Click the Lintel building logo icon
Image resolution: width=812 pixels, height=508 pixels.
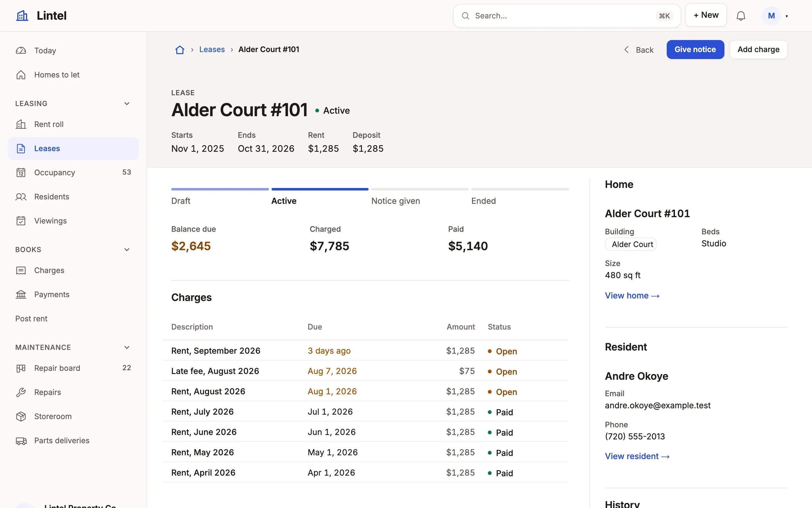22,16
